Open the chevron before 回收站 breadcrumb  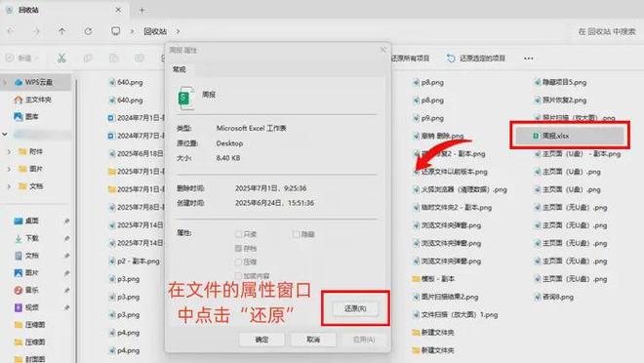(x=133, y=31)
